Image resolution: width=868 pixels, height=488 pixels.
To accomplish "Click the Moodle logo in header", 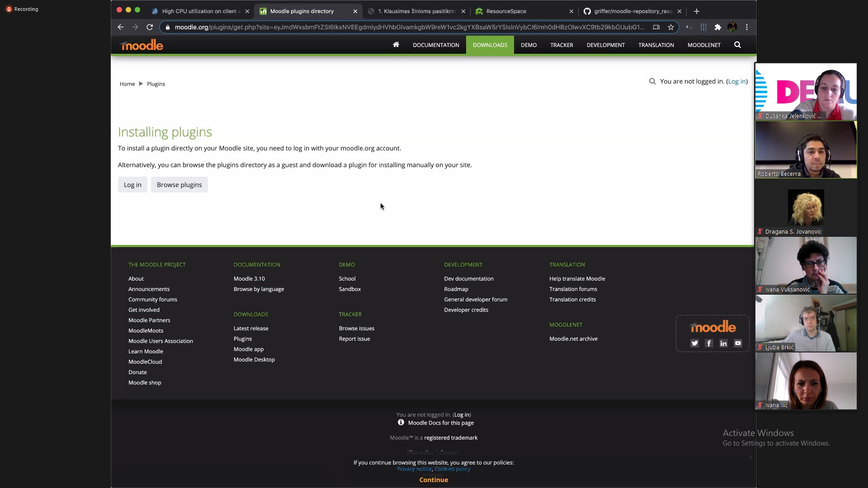I will pyautogui.click(x=142, y=45).
